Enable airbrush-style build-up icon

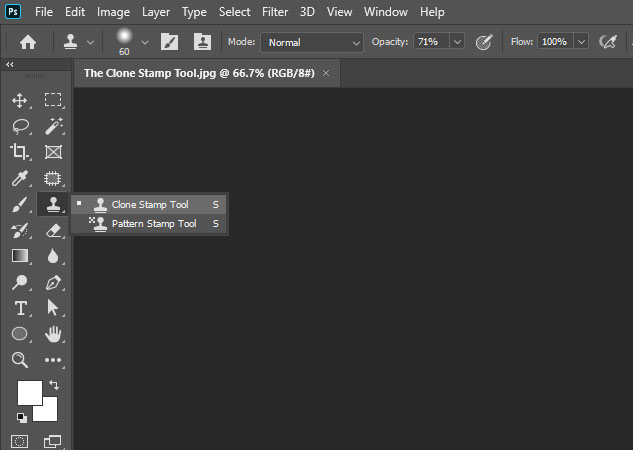pos(608,42)
